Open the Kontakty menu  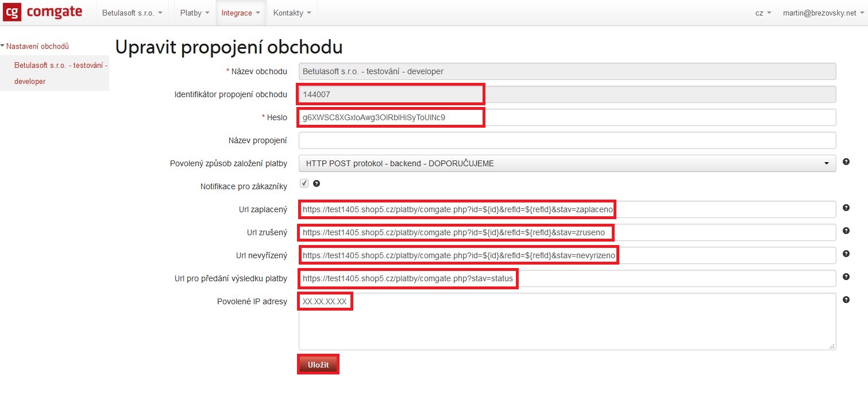pos(292,13)
